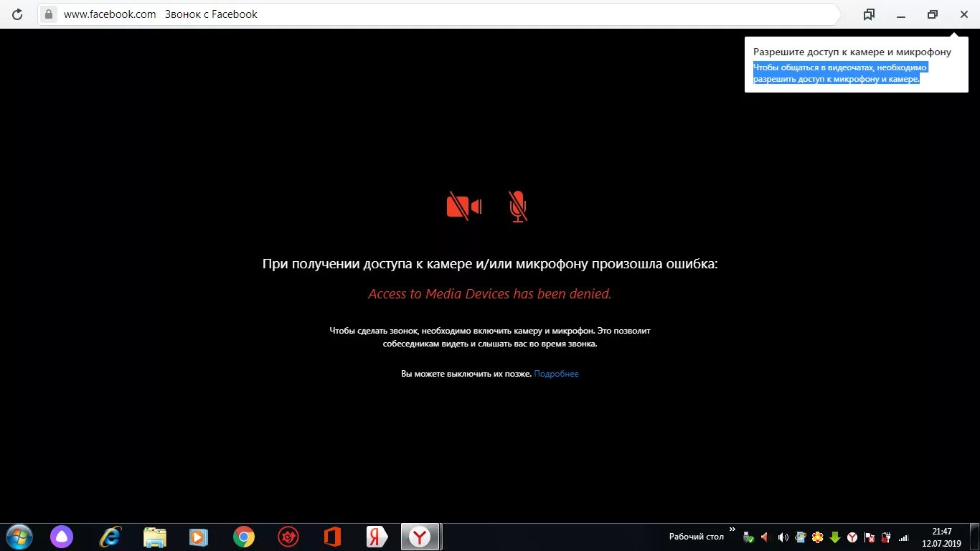Open the Windows Explorer folder icon

(155, 537)
